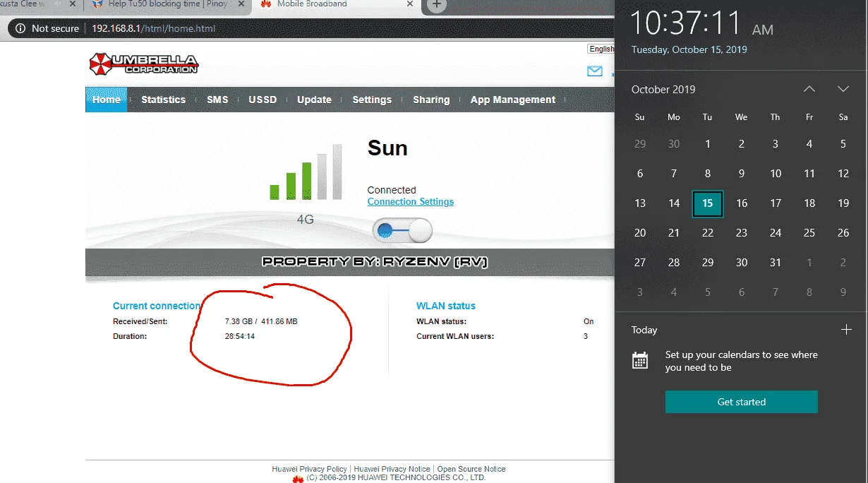Close the Help Tu50 blocking time tab

[242, 4]
